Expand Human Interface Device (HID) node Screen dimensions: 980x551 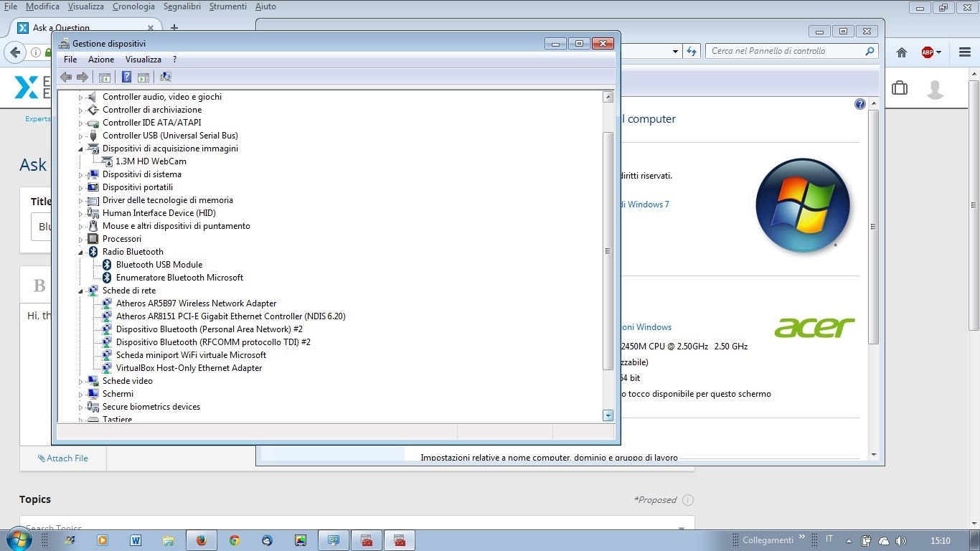[x=81, y=214]
